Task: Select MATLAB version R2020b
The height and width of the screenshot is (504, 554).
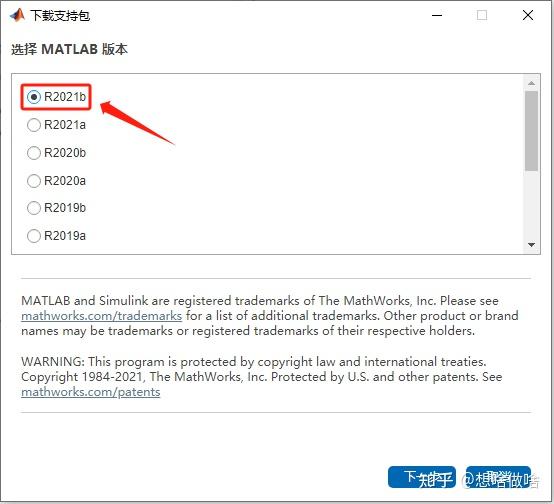Action: [x=57, y=153]
